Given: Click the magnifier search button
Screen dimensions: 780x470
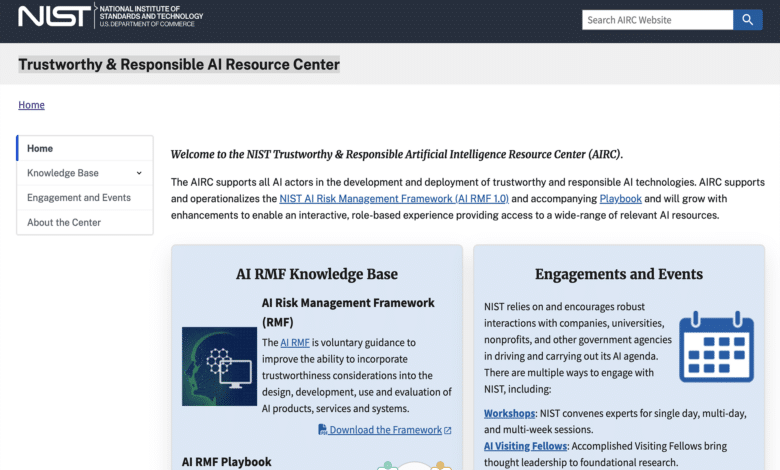Looking at the screenshot, I should [748, 20].
